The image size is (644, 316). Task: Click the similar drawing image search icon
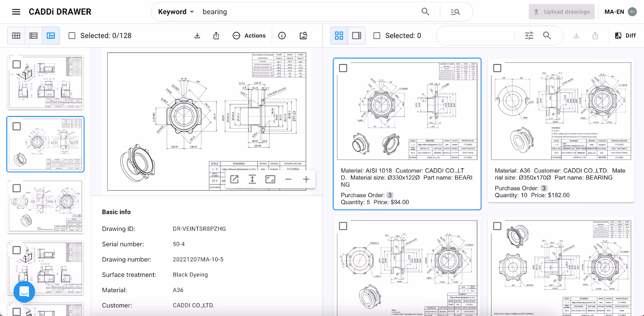303,35
